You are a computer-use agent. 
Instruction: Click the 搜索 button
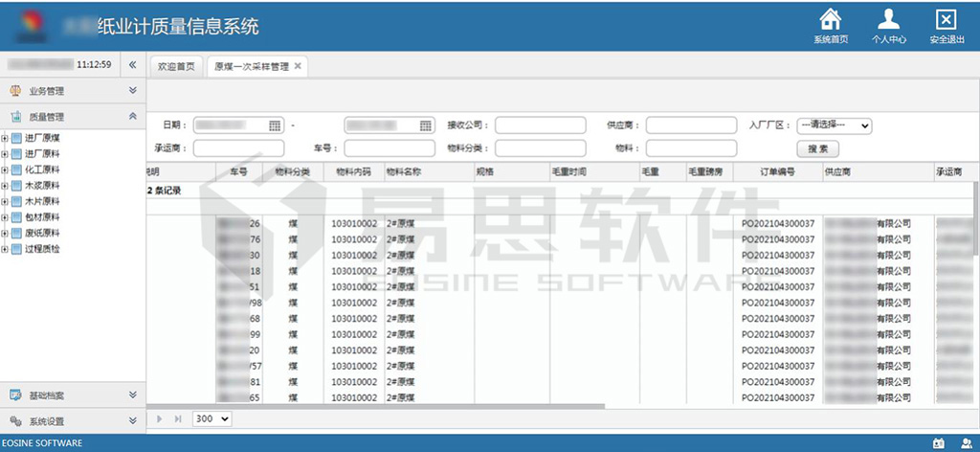(x=818, y=148)
